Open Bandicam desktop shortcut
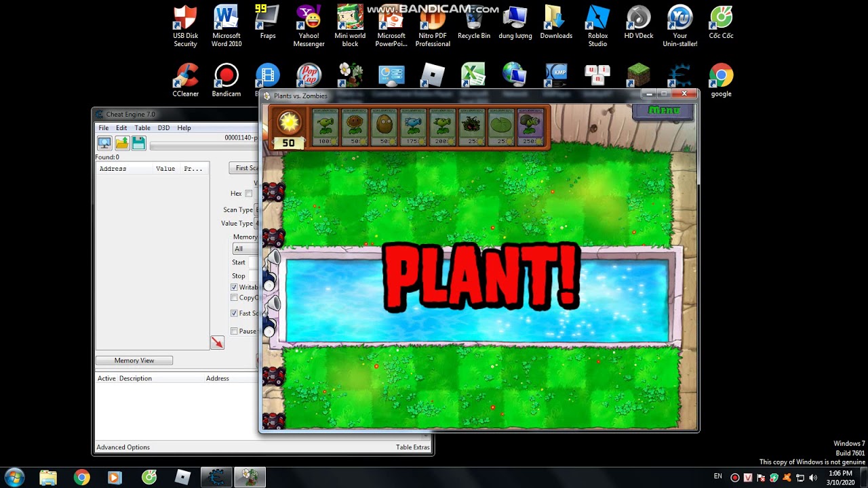Image resolution: width=868 pixels, height=488 pixels. (226, 81)
